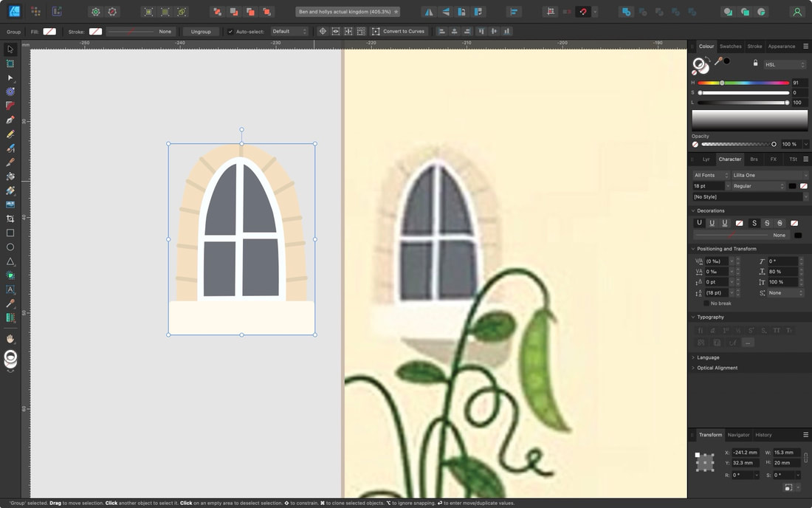812x508 pixels.
Task: Click the Ungroup button
Action: [201, 32]
